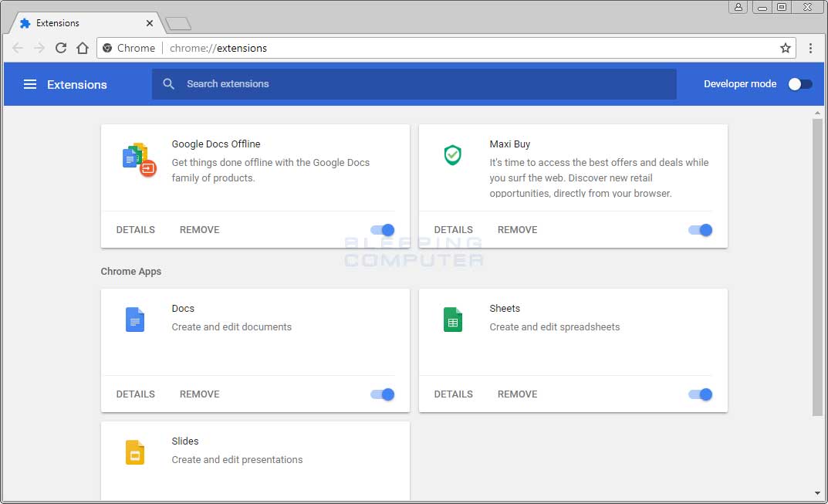828x504 pixels.
Task: Click the Maxi Buy shield icon
Action: point(452,155)
